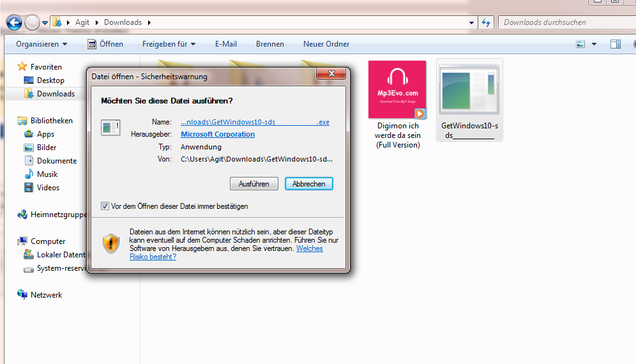Select Netzwerk in the navigation pane
The width and height of the screenshot is (636, 364).
pyautogui.click(x=46, y=295)
